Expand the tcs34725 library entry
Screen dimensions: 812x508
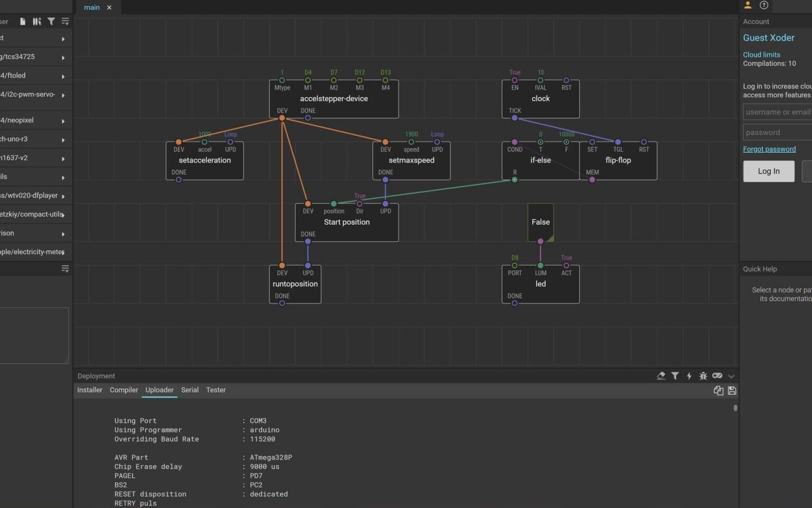tap(63, 57)
